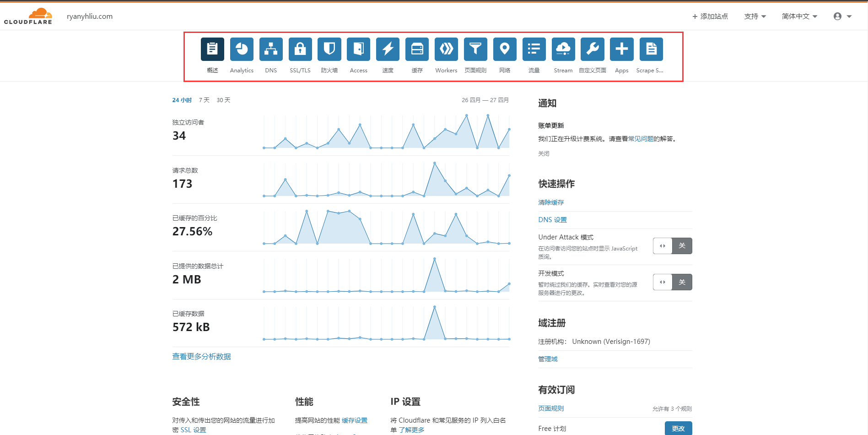
Task: Select the 30 天 time range
Action: 223,100
